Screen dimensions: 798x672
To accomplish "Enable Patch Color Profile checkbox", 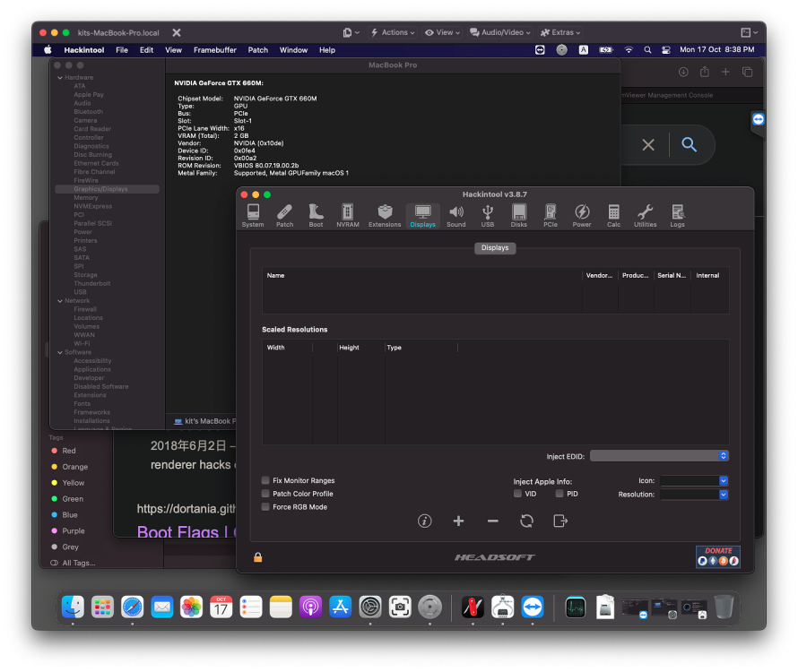I will [x=265, y=494].
